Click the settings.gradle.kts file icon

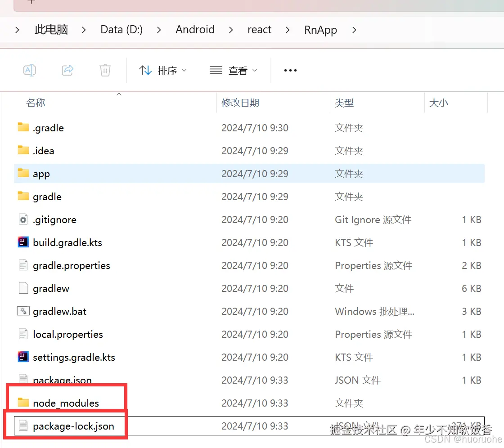[23, 357]
